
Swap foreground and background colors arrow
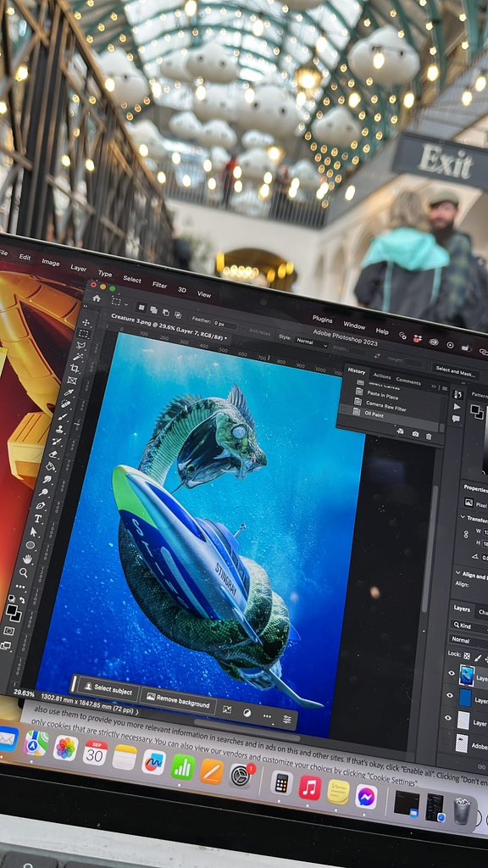[21, 600]
